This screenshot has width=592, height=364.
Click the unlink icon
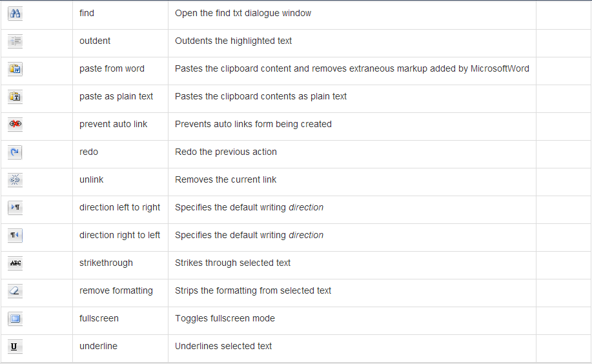point(15,180)
